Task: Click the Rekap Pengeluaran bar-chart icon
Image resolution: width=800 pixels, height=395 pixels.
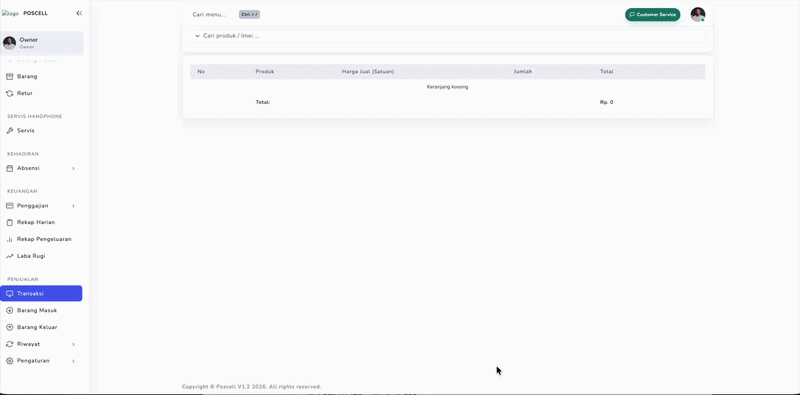Action: tap(9, 239)
